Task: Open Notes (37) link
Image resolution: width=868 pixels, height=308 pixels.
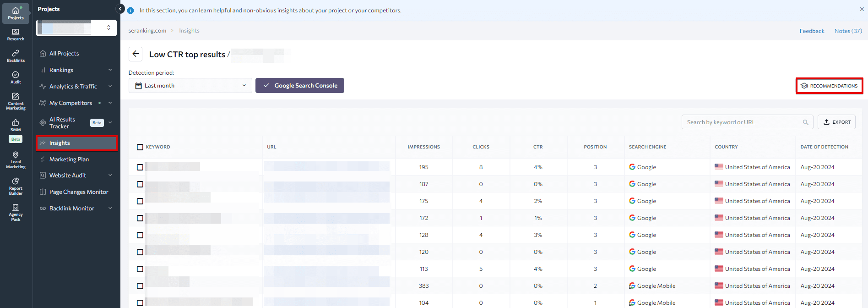Action: [x=848, y=31]
